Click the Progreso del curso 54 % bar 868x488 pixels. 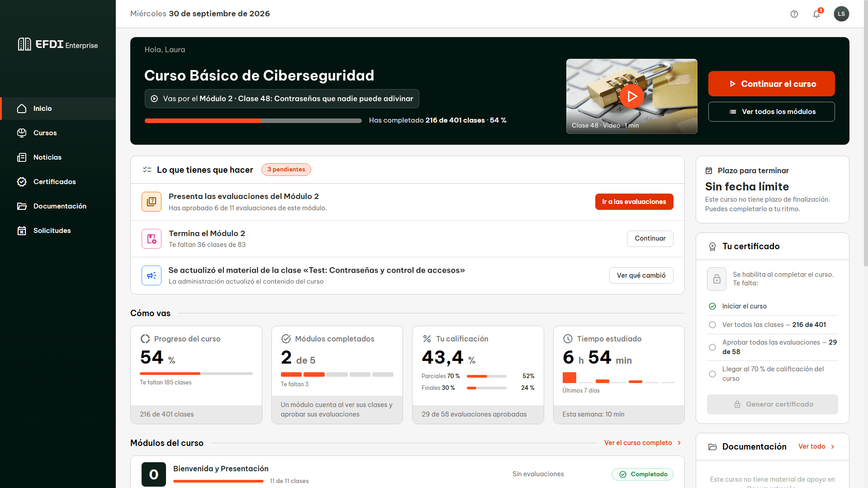[196, 374]
